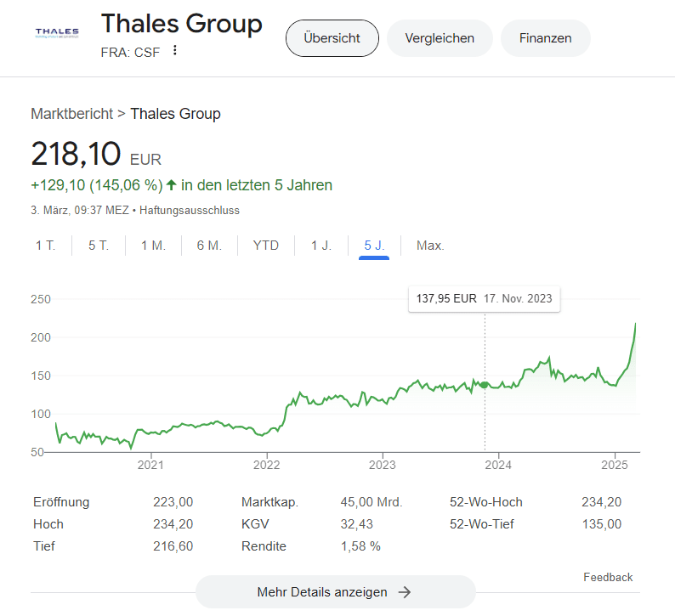Click the green up-arrow next to 145,06 %
The height and width of the screenshot is (616, 675).
point(172,185)
